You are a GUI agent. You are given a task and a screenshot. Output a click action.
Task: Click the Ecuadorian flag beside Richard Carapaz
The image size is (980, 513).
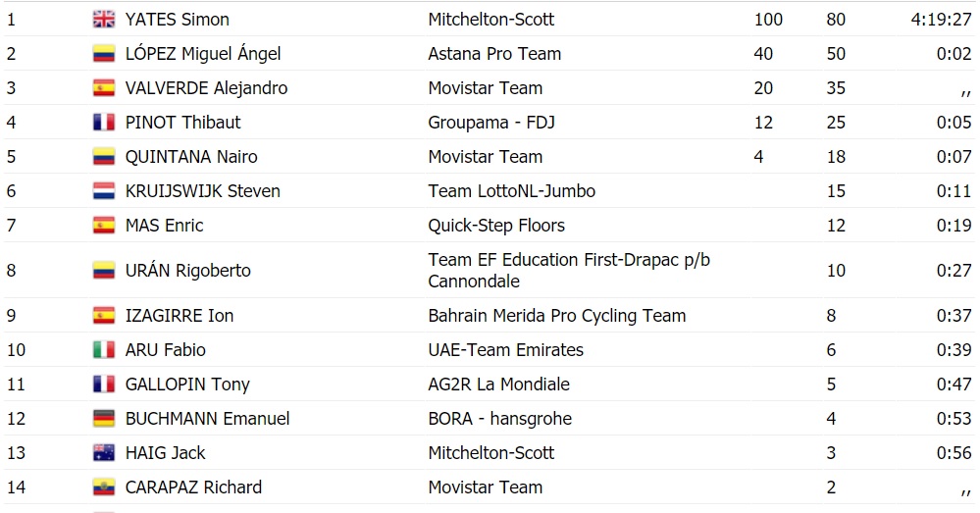103,487
